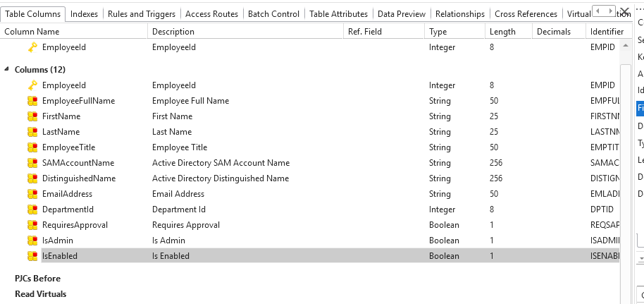
Task: Click the key icon beside the Columns EmployeeId row
Action: pos(32,85)
